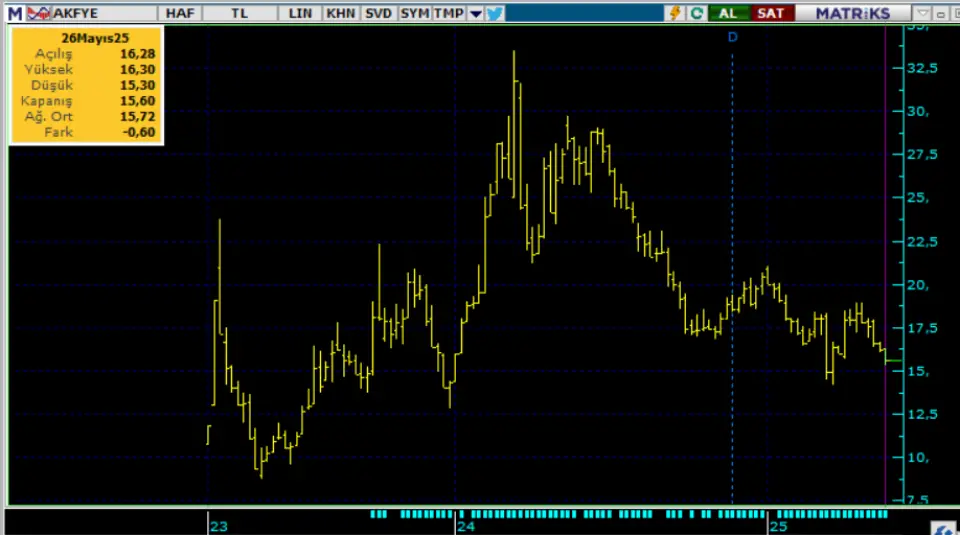
Task: Click the blue search bar area
Action: pyautogui.click(x=585, y=13)
